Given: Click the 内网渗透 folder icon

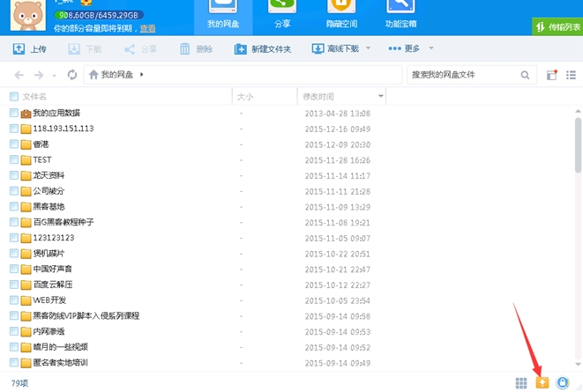Looking at the screenshot, I should [x=26, y=331].
